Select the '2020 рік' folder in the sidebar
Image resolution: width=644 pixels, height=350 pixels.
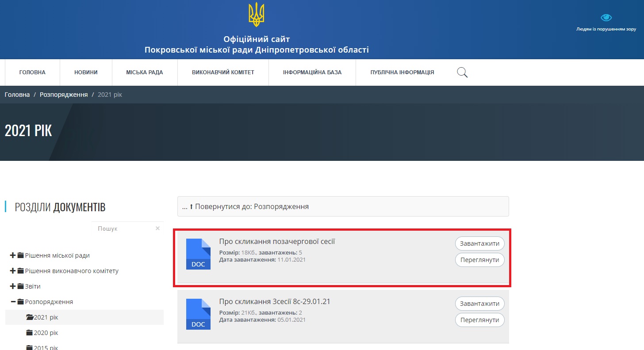coord(46,332)
